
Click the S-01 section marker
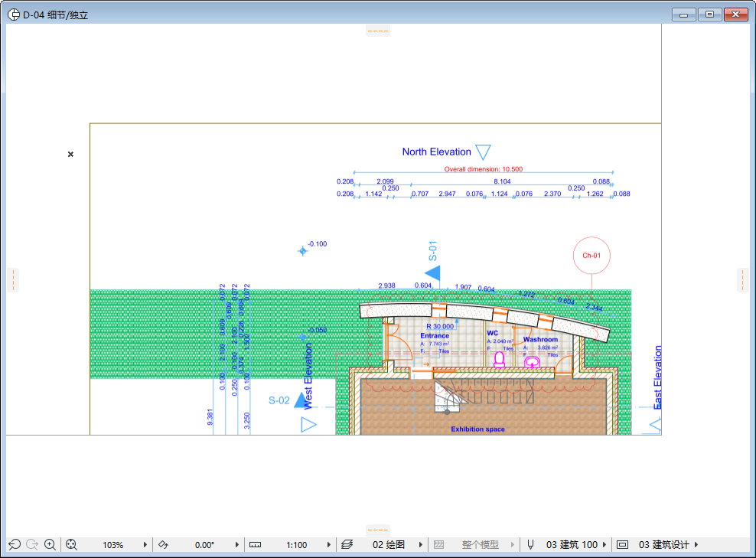(433, 272)
